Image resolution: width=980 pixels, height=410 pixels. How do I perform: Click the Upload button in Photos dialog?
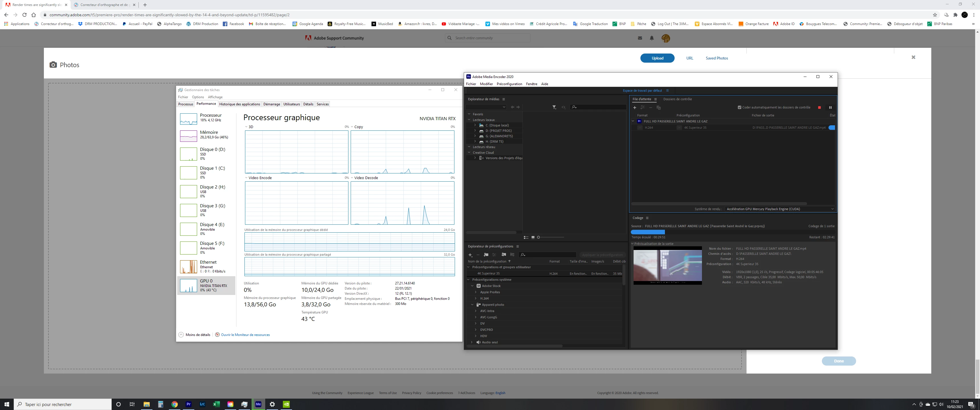point(657,58)
